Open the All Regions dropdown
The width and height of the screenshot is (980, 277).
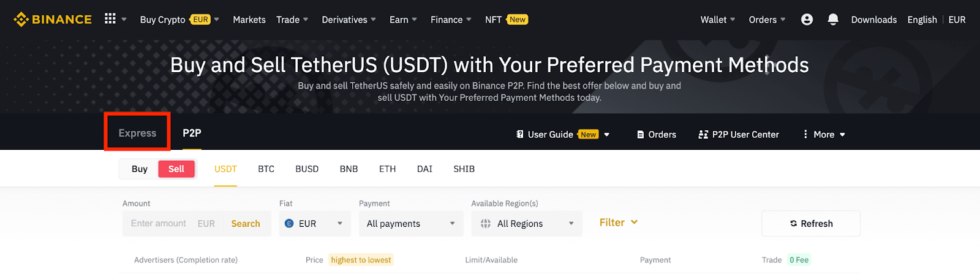pyautogui.click(x=527, y=224)
